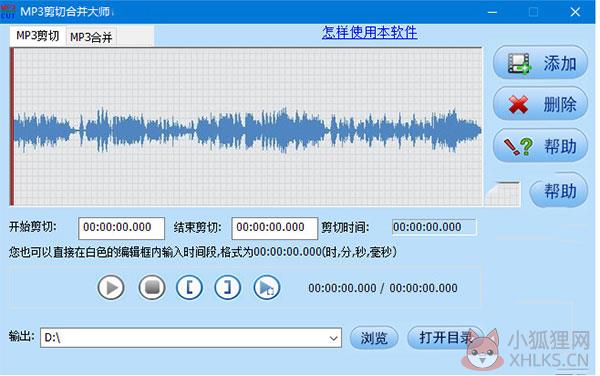Close the MP3剪切合并大师 window

[x=575, y=12]
